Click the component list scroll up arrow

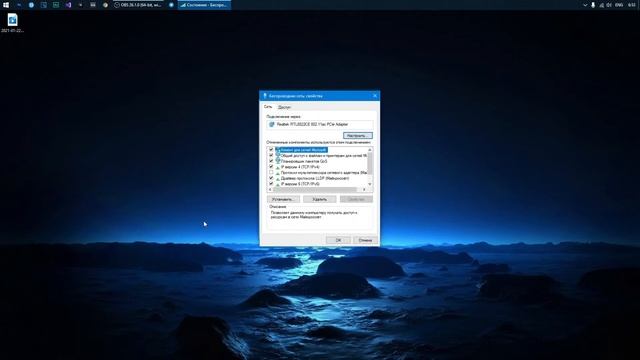click(370, 150)
